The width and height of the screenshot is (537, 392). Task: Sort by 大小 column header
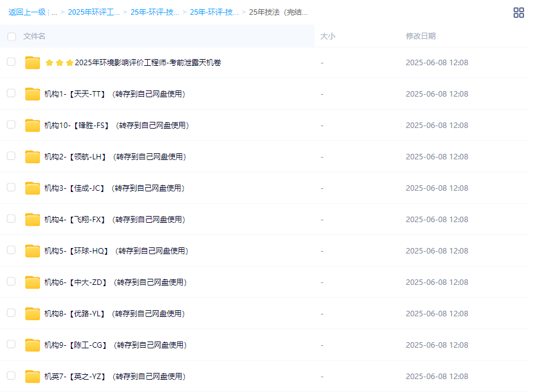(328, 36)
